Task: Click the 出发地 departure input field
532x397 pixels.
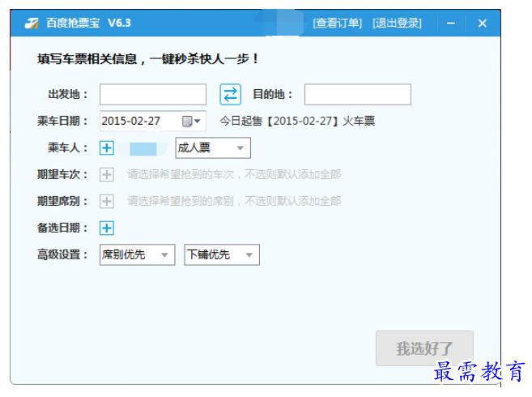Action: point(153,95)
